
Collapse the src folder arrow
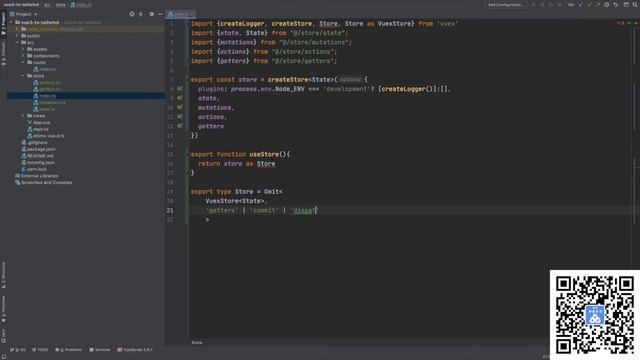pyautogui.click(x=17, y=42)
